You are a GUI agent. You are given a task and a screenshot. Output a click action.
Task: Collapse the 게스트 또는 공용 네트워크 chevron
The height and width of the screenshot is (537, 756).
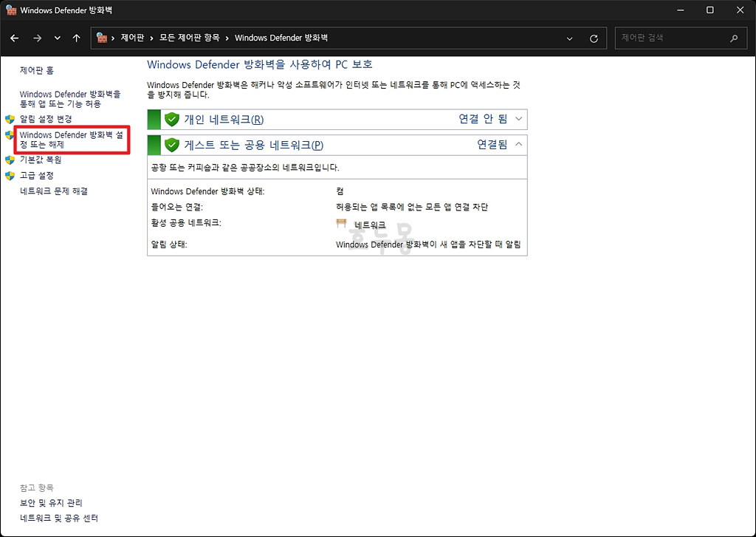pyautogui.click(x=519, y=144)
